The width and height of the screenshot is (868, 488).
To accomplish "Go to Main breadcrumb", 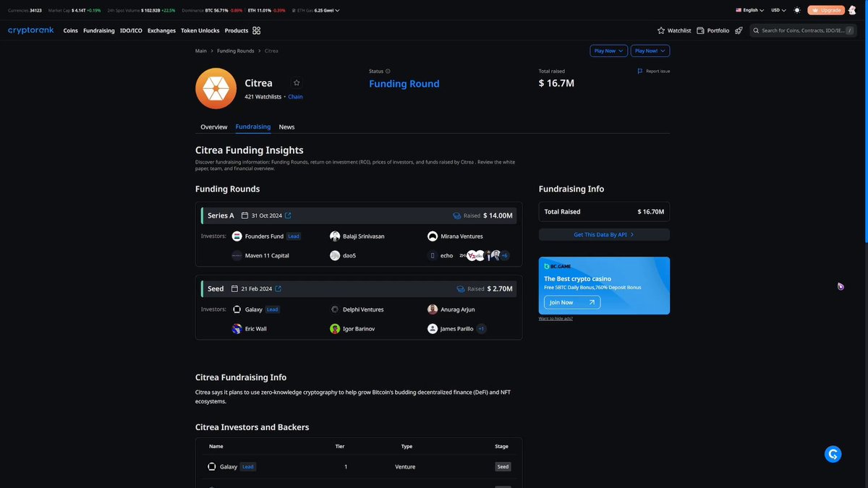I will click(201, 51).
